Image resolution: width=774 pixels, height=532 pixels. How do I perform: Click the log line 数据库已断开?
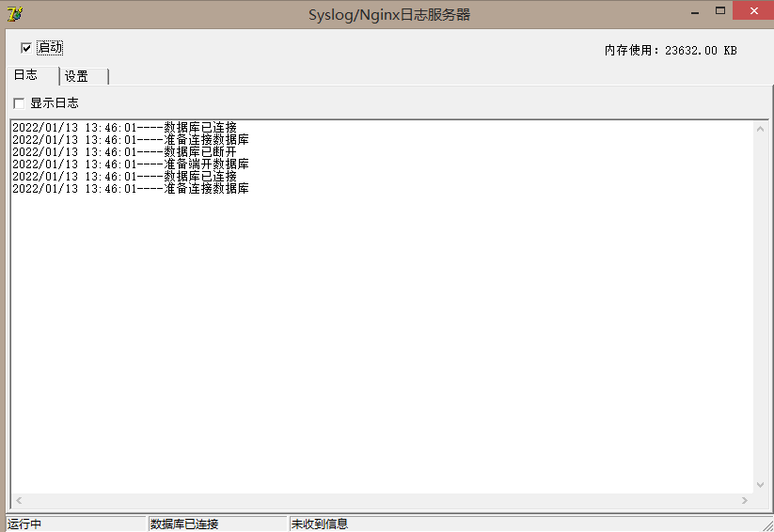[124, 152]
